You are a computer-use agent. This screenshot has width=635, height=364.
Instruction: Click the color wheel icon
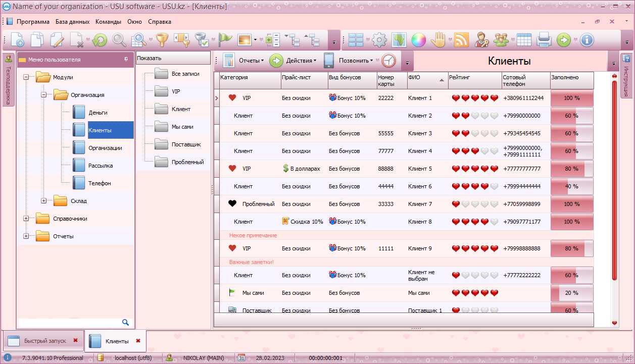418,39
